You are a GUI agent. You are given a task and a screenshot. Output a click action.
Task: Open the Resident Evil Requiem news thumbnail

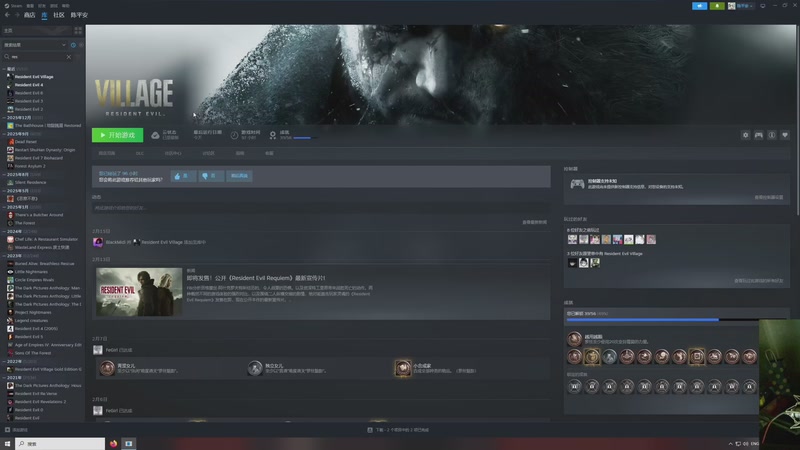coord(139,292)
